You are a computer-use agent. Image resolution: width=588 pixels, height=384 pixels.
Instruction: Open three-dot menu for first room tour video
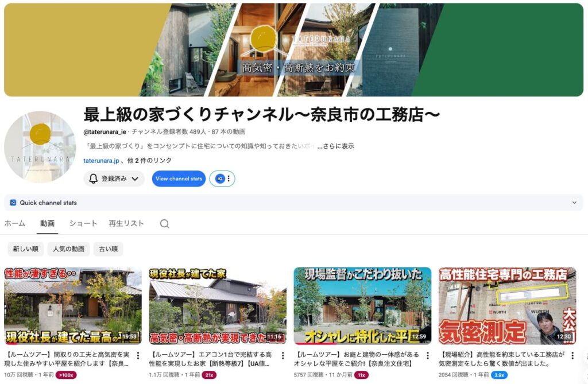tap(138, 355)
